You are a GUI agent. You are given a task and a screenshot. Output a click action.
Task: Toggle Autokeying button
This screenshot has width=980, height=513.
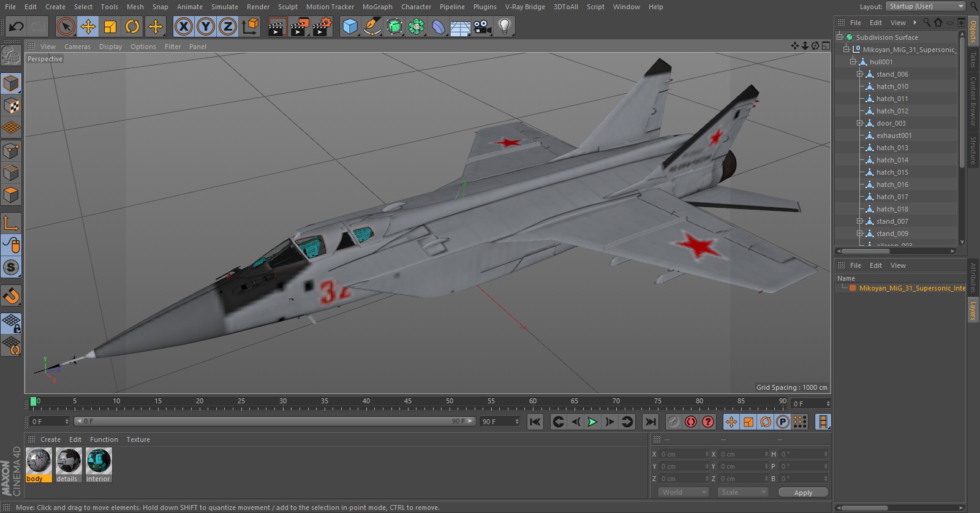click(x=691, y=422)
